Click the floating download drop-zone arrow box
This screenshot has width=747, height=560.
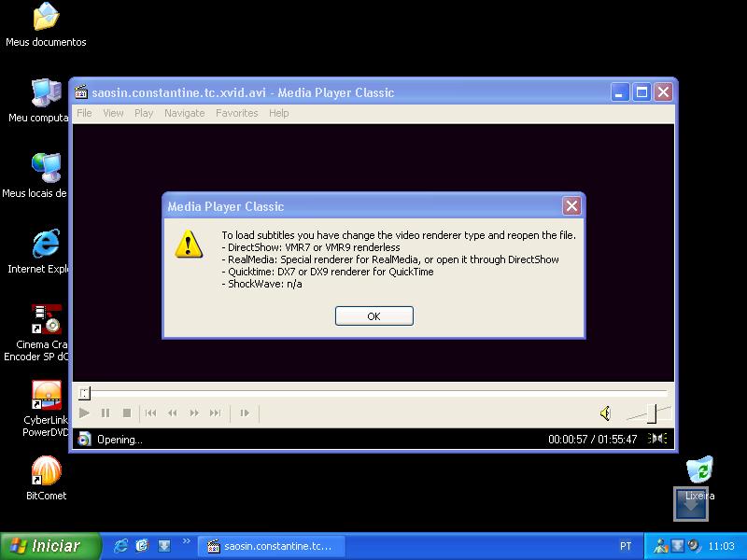691,503
